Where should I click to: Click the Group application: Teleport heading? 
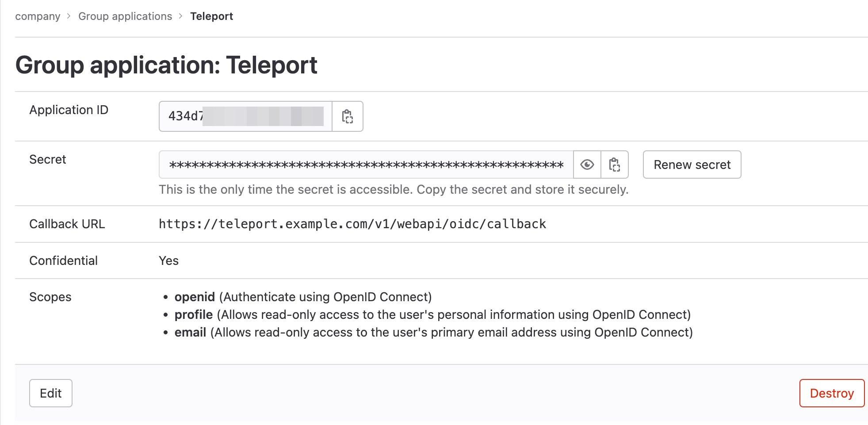tap(166, 65)
